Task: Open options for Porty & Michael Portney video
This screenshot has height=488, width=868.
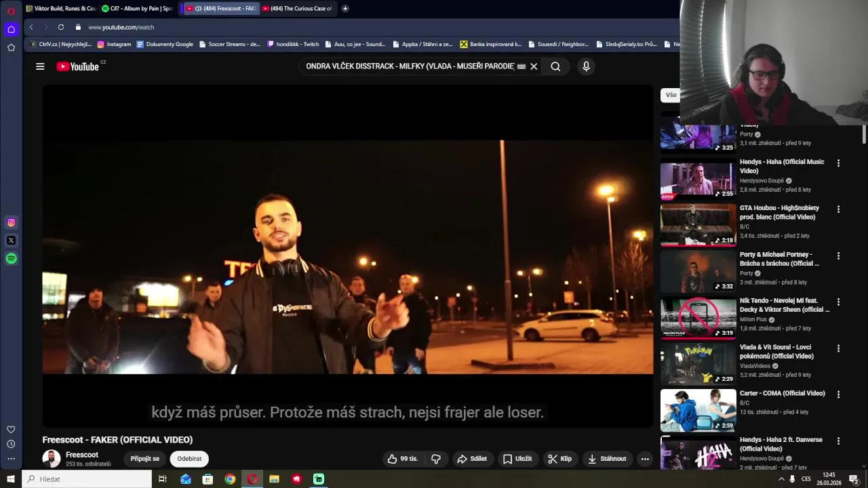Action: pos(838,256)
